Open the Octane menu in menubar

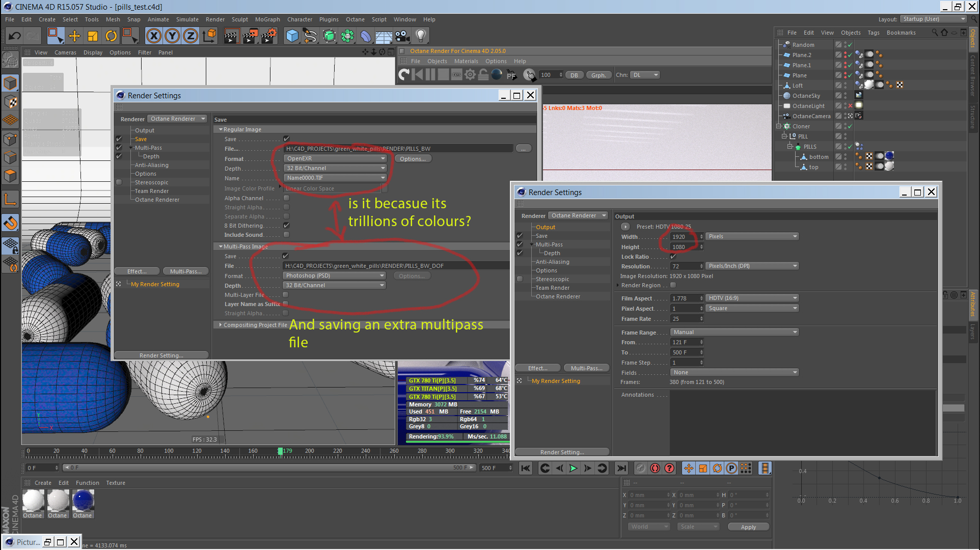pos(355,19)
